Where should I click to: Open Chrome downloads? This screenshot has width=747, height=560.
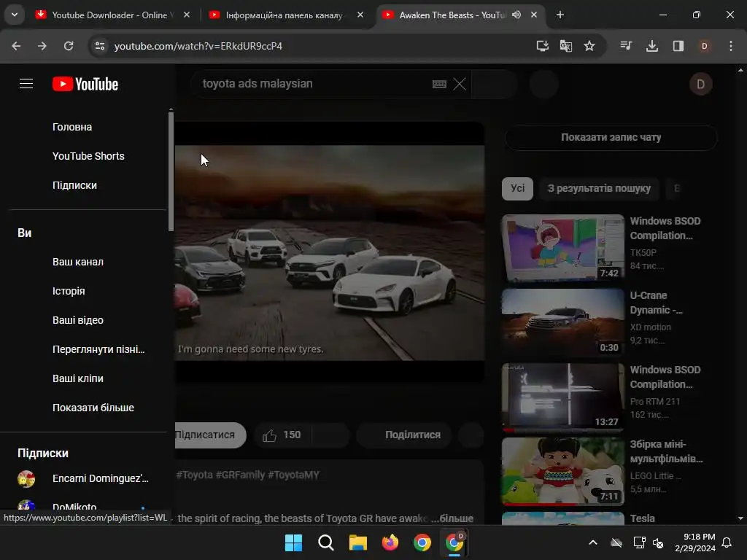pos(651,46)
